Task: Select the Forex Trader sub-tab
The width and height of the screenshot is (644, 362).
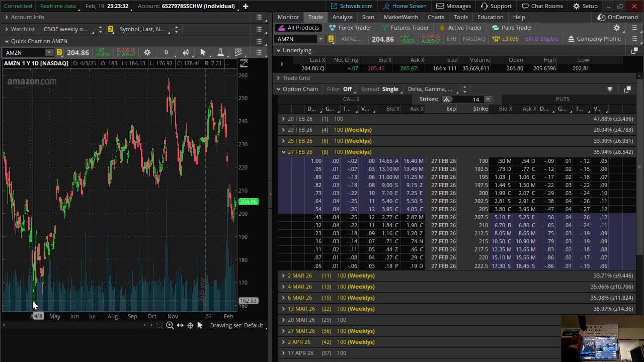Action: 350,28
